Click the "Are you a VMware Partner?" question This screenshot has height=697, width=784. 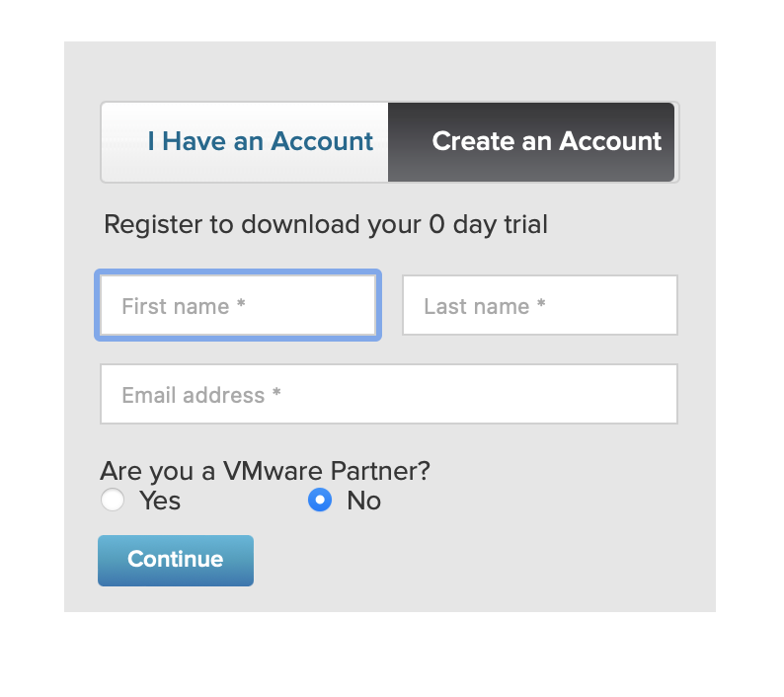[266, 471]
